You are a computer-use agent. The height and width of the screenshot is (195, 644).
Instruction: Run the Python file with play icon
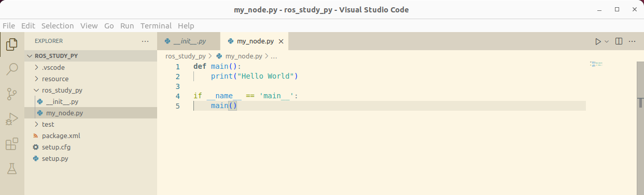click(x=598, y=41)
